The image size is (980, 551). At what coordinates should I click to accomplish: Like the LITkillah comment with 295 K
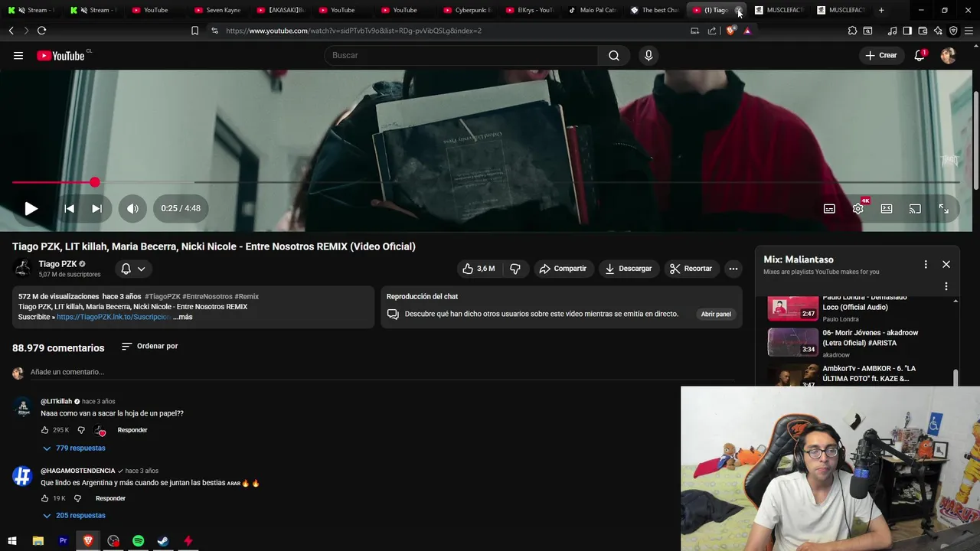(45, 430)
